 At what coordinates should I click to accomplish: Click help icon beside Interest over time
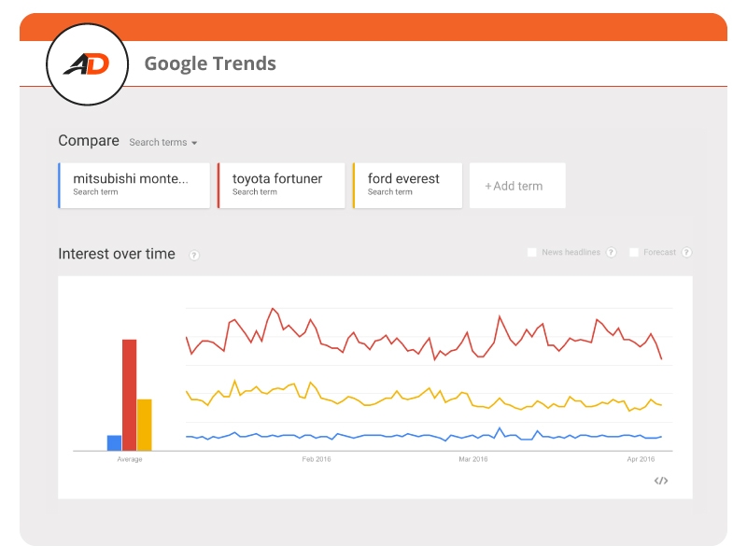click(x=194, y=255)
